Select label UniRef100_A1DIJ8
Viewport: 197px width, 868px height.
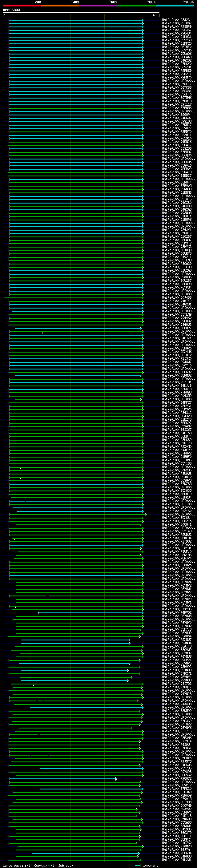[x=177, y=815]
